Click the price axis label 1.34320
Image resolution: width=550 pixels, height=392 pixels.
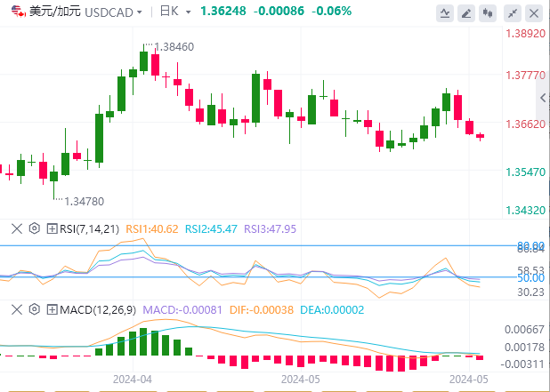tap(525, 211)
